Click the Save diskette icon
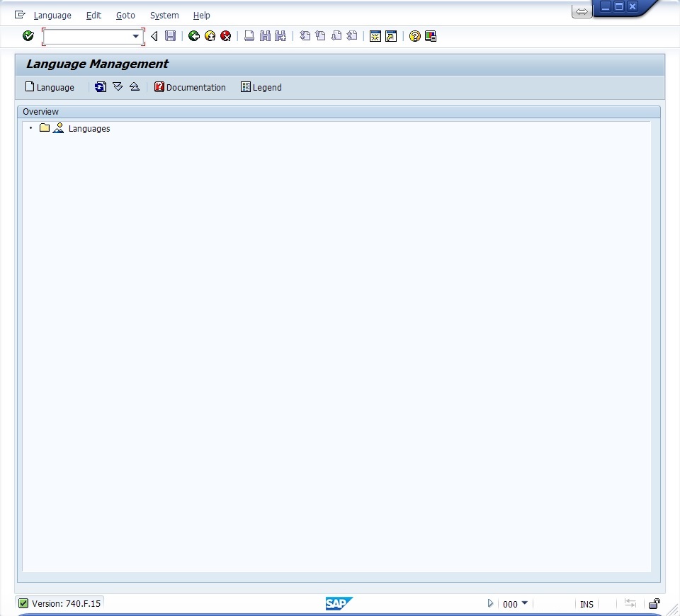 [171, 36]
